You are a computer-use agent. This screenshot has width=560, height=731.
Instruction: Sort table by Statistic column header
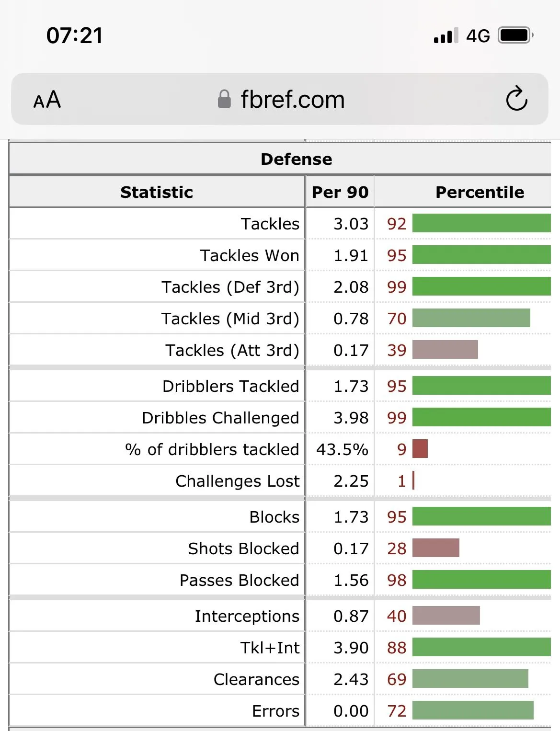click(157, 192)
